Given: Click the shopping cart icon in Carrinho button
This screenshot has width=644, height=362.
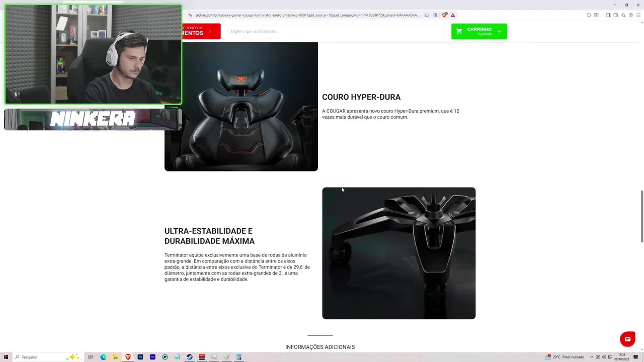Looking at the screenshot, I should point(459,31).
